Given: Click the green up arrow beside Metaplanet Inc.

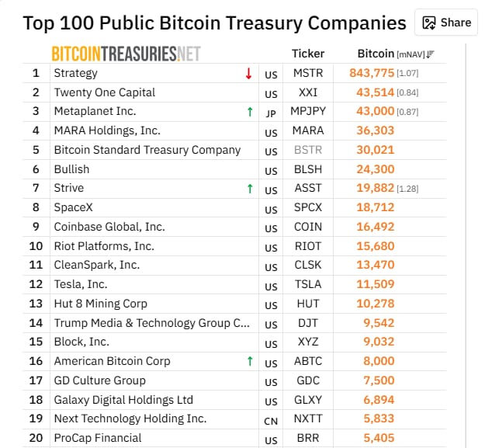Looking at the screenshot, I should click(x=250, y=112).
